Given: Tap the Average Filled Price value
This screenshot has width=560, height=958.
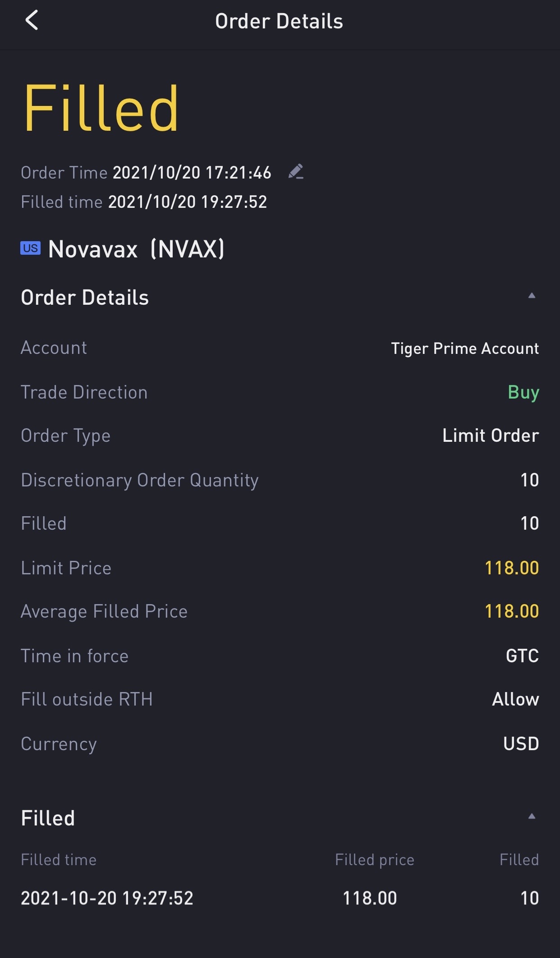Looking at the screenshot, I should [x=512, y=611].
